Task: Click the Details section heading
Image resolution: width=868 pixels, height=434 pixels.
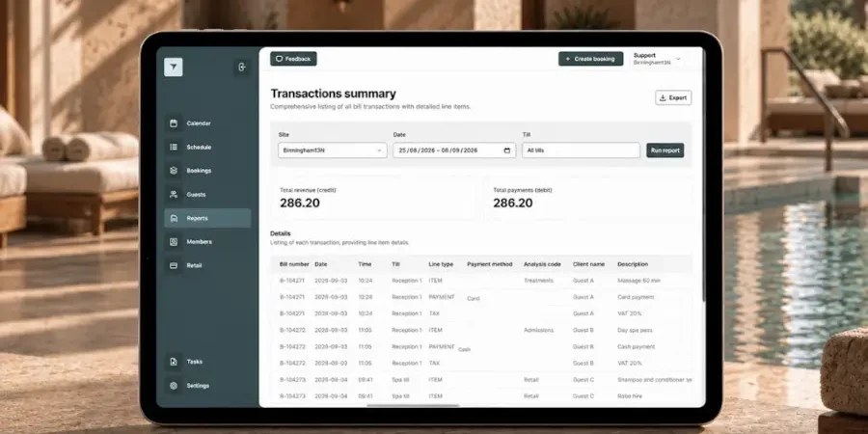Action: point(280,233)
